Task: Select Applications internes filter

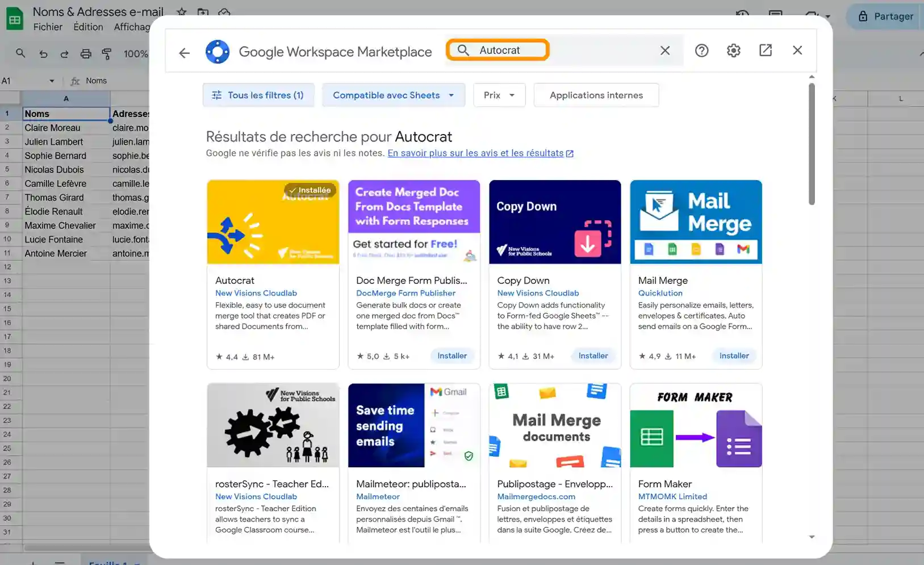Action: click(x=596, y=95)
